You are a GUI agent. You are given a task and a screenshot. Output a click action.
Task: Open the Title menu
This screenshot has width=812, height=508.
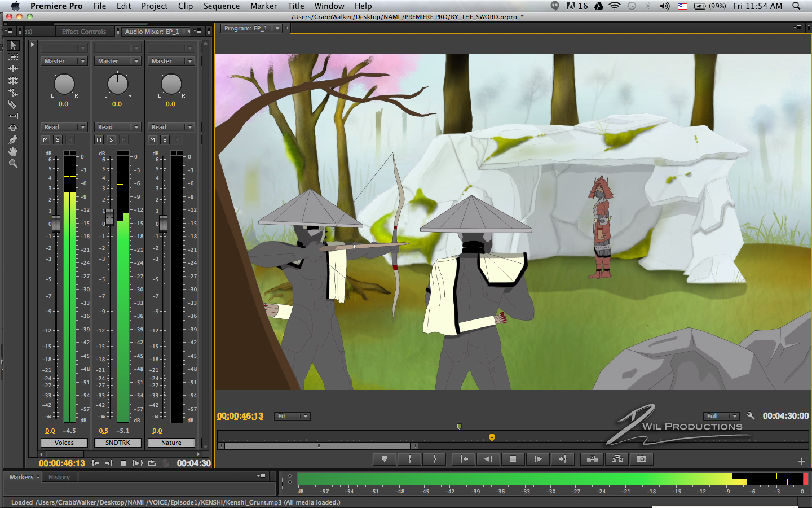295,6
